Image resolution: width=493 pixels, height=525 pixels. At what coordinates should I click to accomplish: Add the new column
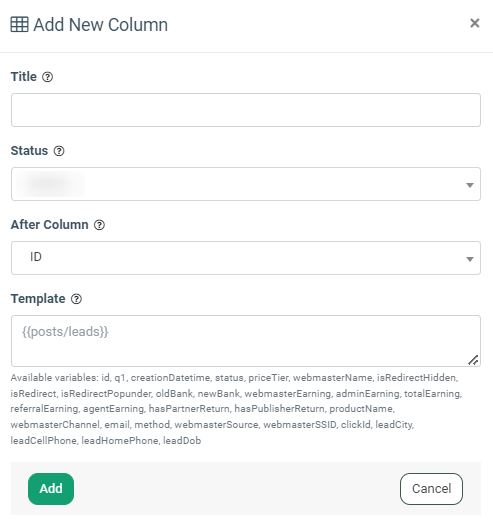pyautogui.click(x=51, y=489)
